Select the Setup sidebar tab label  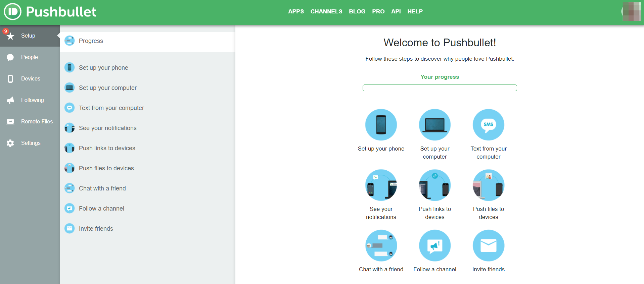click(x=28, y=36)
